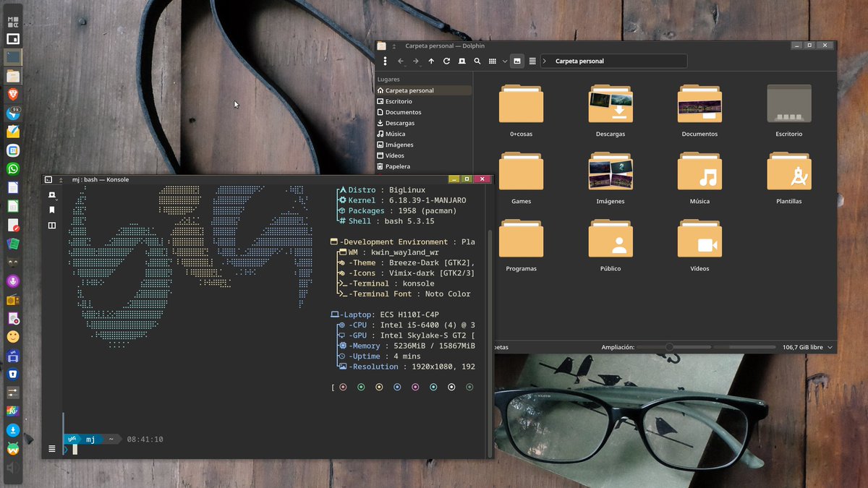Open the purple microphone app in dock
Image resolution: width=868 pixels, height=488 pixels.
click(x=13, y=281)
